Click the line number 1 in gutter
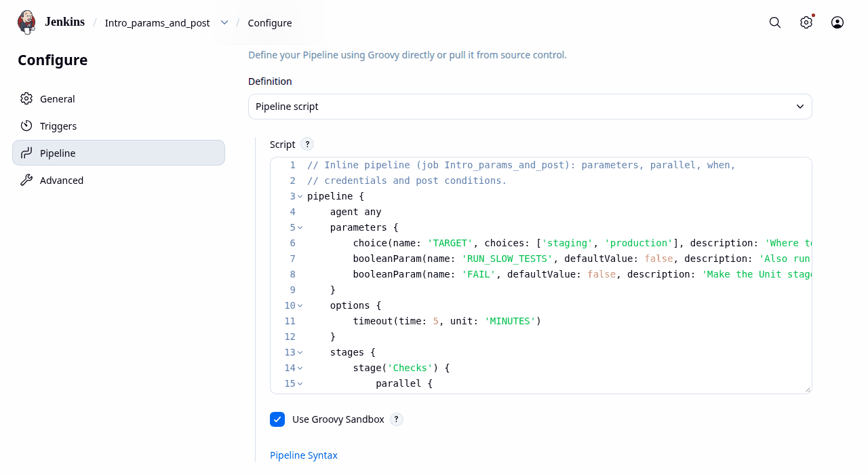Viewport: 868px width, 475px height. [x=293, y=165]
